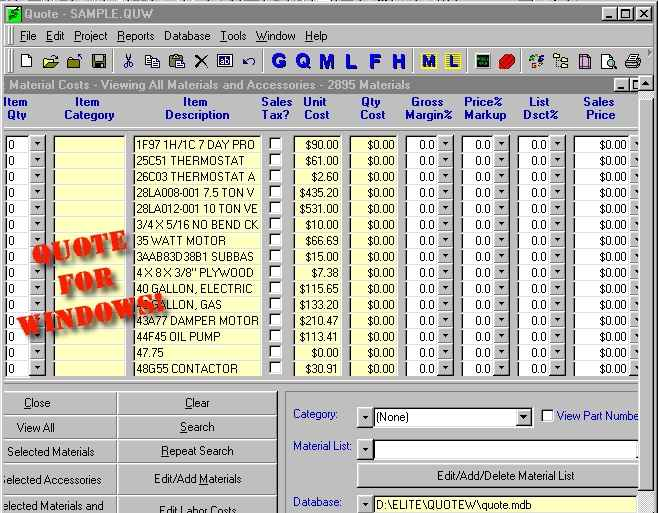Check Sales Tax box for 44F45 OIL PUMP
Viewport: 658px width, 513px height.
tap(275, 337)
